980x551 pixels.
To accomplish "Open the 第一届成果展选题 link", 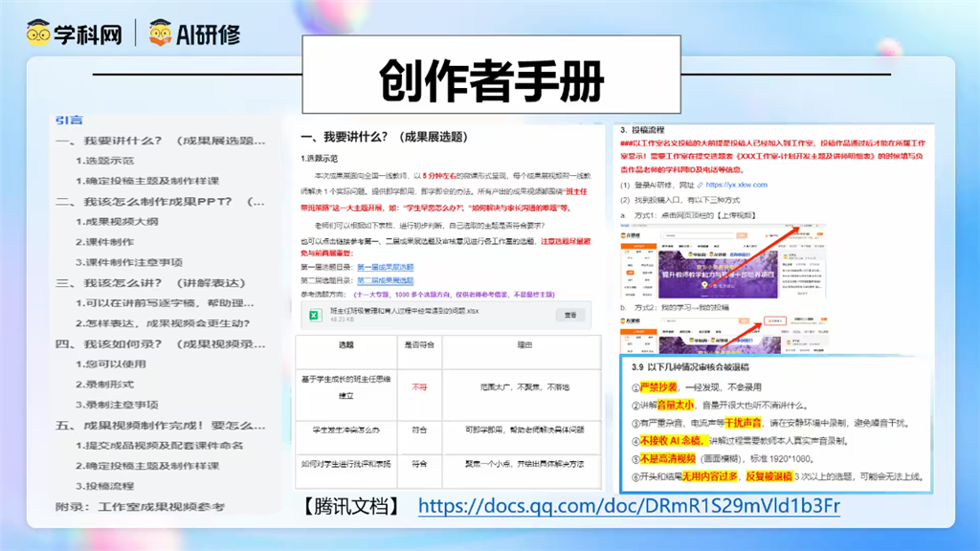I will 385,267.
